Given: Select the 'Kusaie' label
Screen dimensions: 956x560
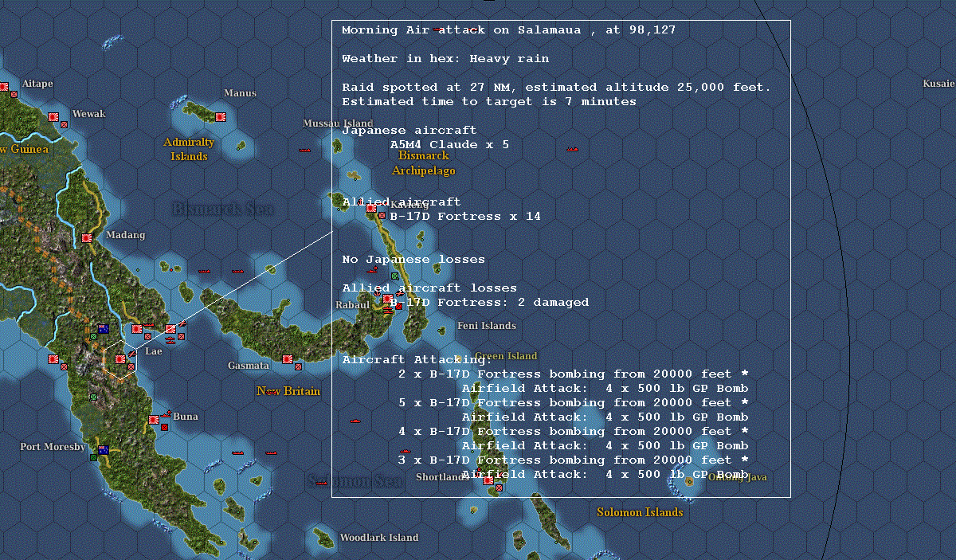Looking at the screenshot, I should coord(938,84).
